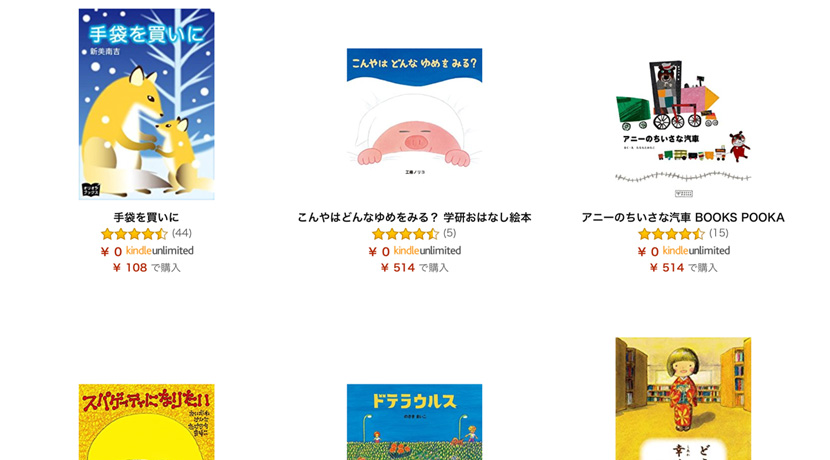The height and width of the screenshot is (460, 830).
Task: Click the ¥108 で購入 price link
Action: pyautogui.click(x=147, y=268)
